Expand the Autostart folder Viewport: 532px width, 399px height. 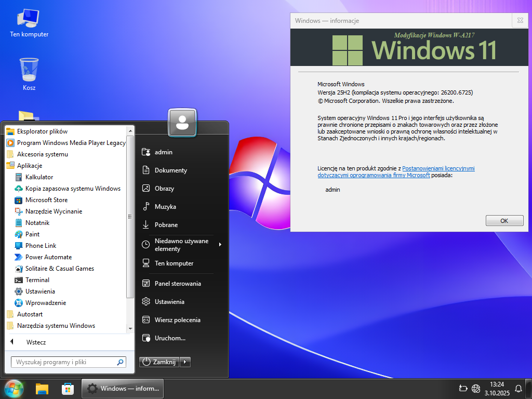(x=30, y=314)
